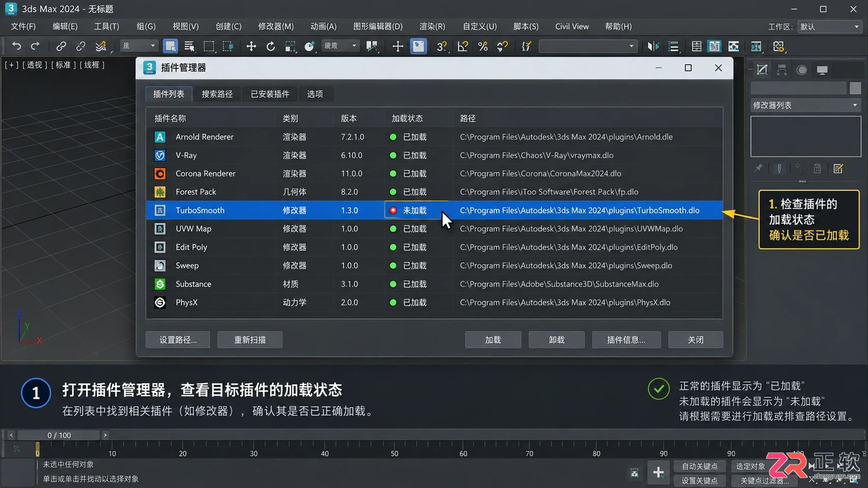
Task: Open the Select by Name list
Action: click(189, 46)
